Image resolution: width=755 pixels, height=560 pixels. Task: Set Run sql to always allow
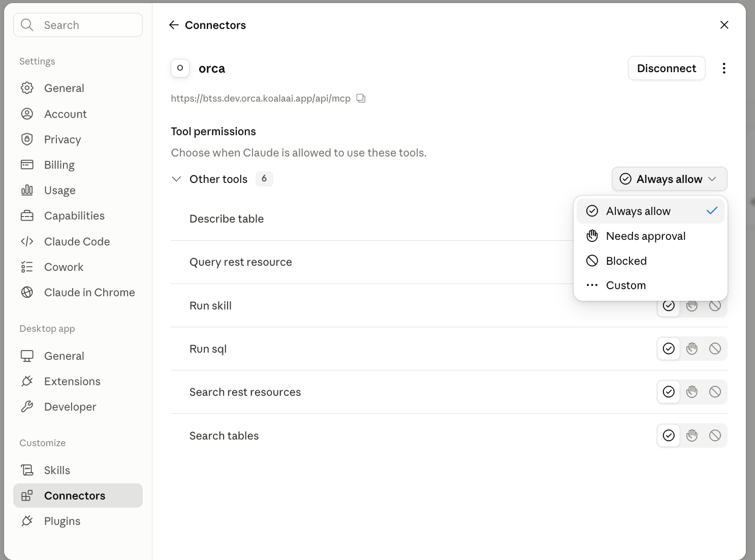point(669,349)
